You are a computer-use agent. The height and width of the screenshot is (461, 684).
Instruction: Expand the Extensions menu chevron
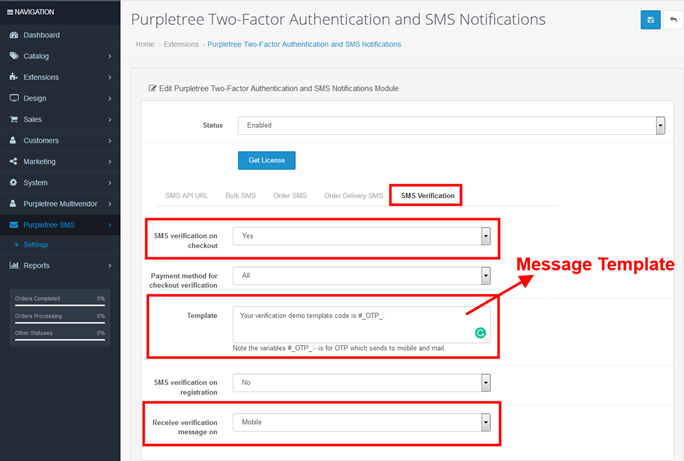pyautogui.click(x=110, y=77)
